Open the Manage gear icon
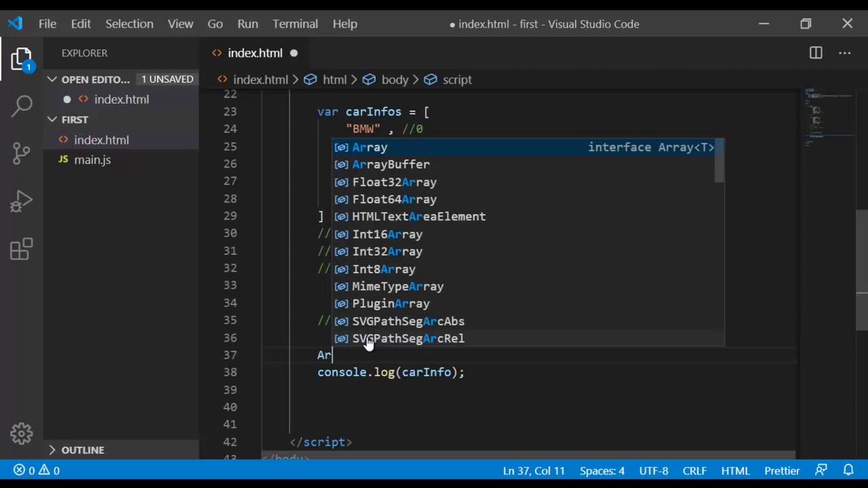This screenshot has width=868, height=488. (x=22, y=434)
